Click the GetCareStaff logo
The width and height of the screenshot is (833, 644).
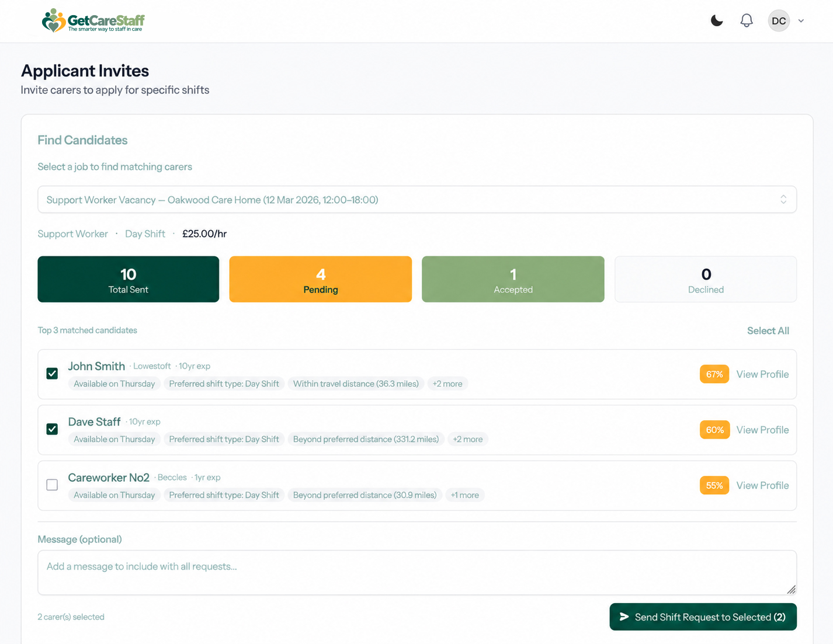93,21
